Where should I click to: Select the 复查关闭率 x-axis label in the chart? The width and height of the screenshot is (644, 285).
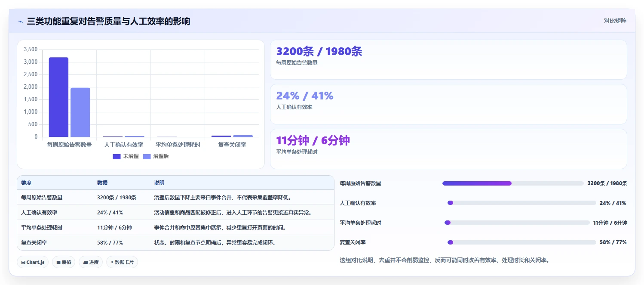pyautogui.click(x=232, y=145)
